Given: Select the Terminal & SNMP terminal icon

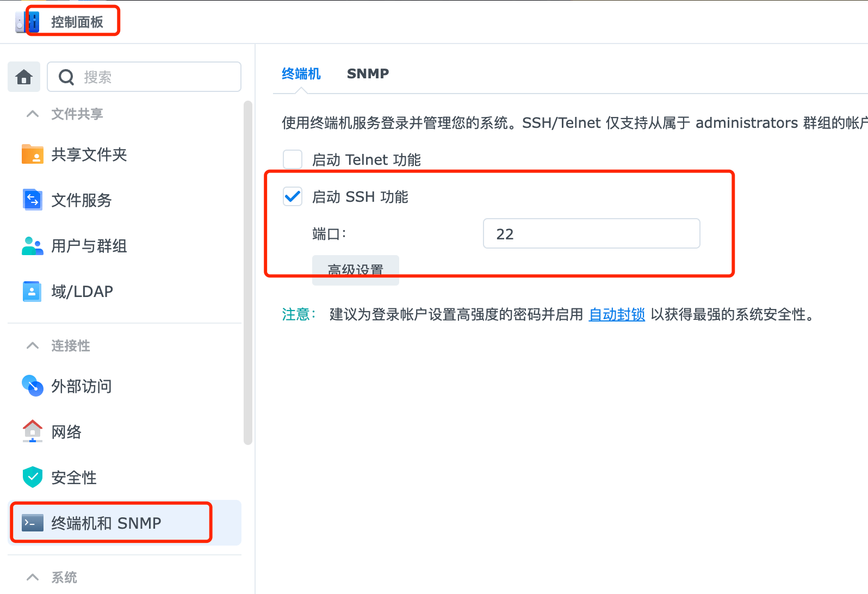Looking at the screenshot, I should point(33,523).
